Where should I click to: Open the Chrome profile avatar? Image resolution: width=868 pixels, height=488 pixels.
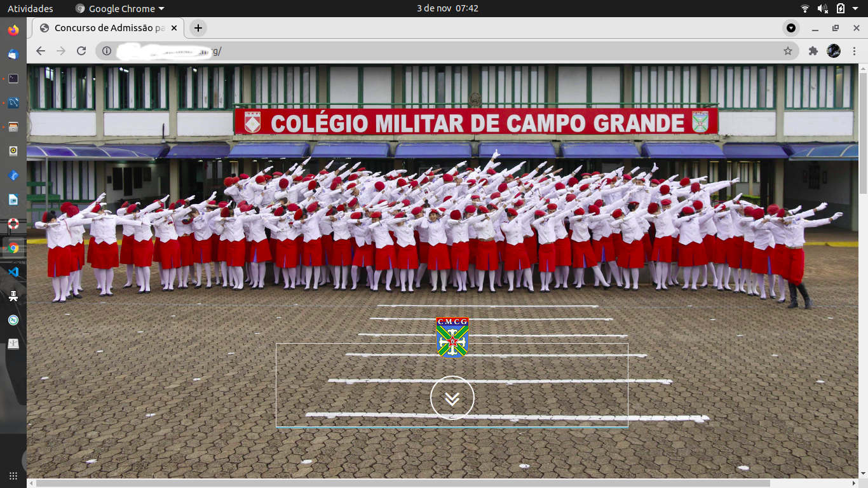834,51
